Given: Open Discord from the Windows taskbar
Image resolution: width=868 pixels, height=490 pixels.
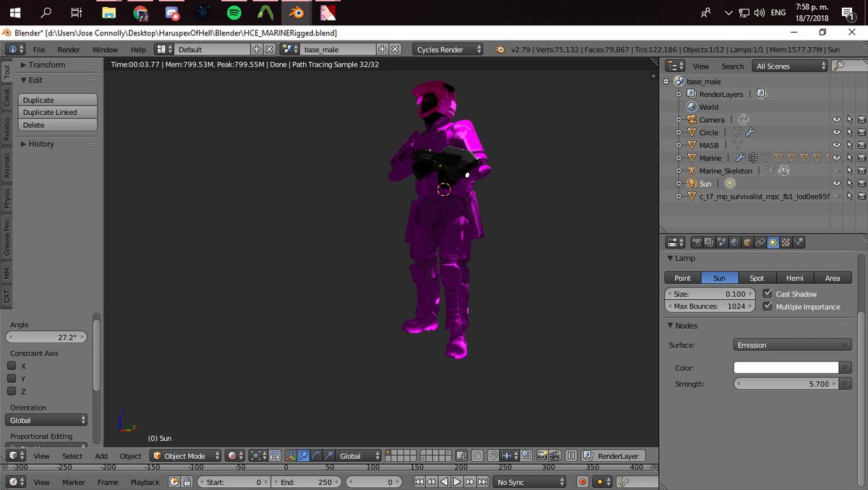Looking at the screenshot, I should coord(171,12).
